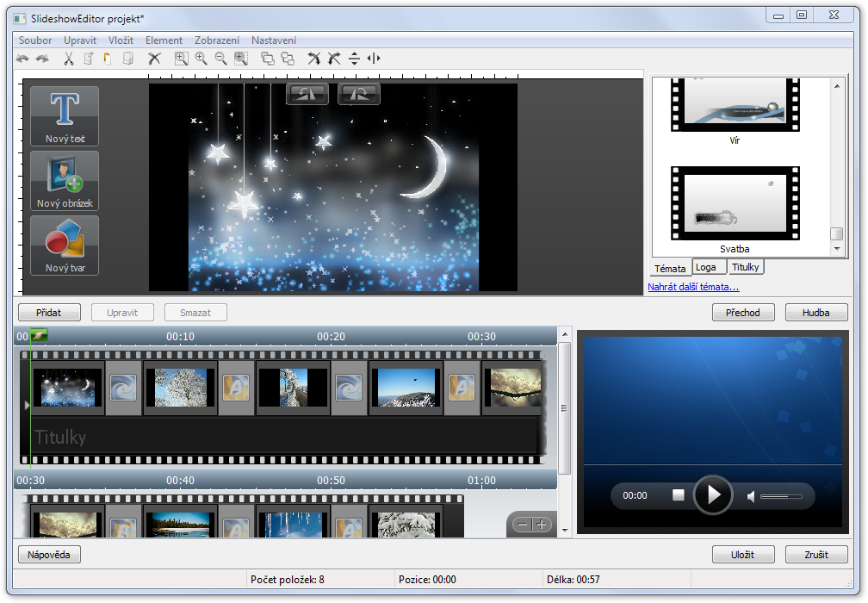
Task: Click the zoom out magnifier icon
Action: coord(220,59)
